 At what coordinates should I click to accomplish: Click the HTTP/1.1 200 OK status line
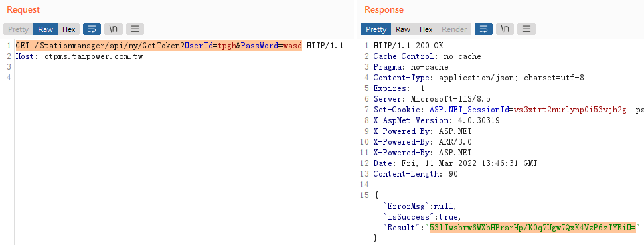[x=408, y=46]
